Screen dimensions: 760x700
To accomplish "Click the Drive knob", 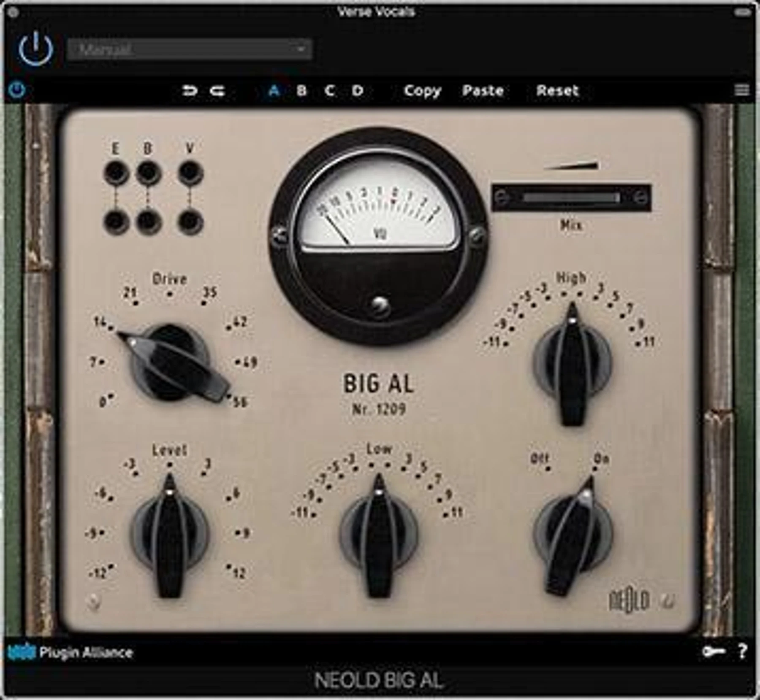I will tap(171, 363).
